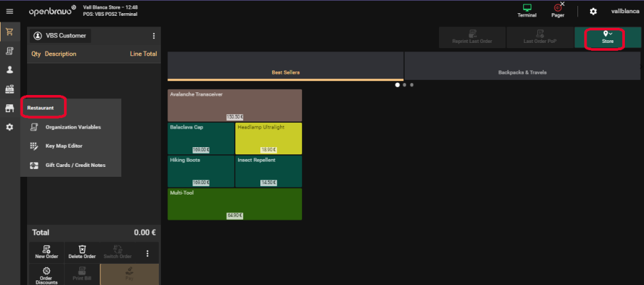644x285 pixels.
Task: Open the hamburger main menu
Action: (x=9, y=11)
